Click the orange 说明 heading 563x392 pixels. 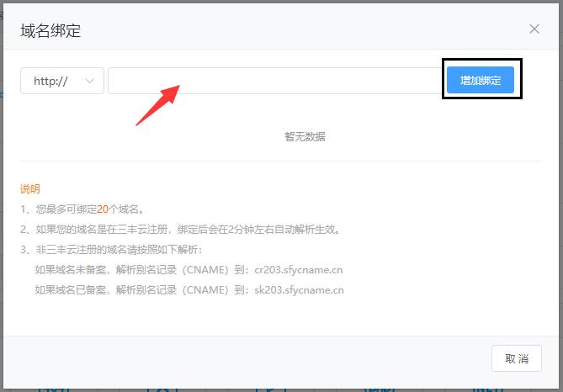pos(30,189)
